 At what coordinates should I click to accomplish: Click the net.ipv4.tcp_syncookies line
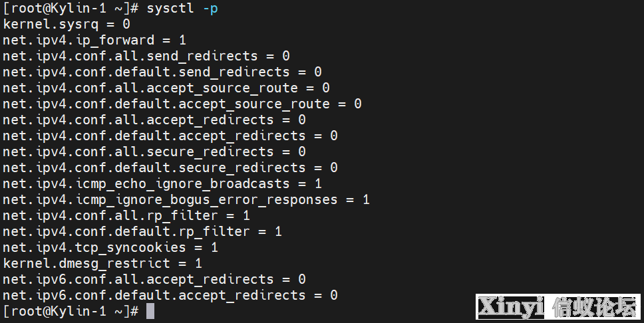click(x=110, y=247)
